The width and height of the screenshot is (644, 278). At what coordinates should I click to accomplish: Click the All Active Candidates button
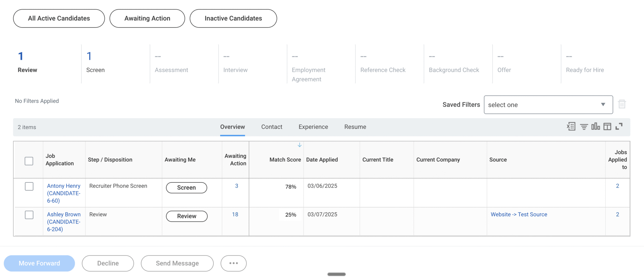[x=59, y=18]
